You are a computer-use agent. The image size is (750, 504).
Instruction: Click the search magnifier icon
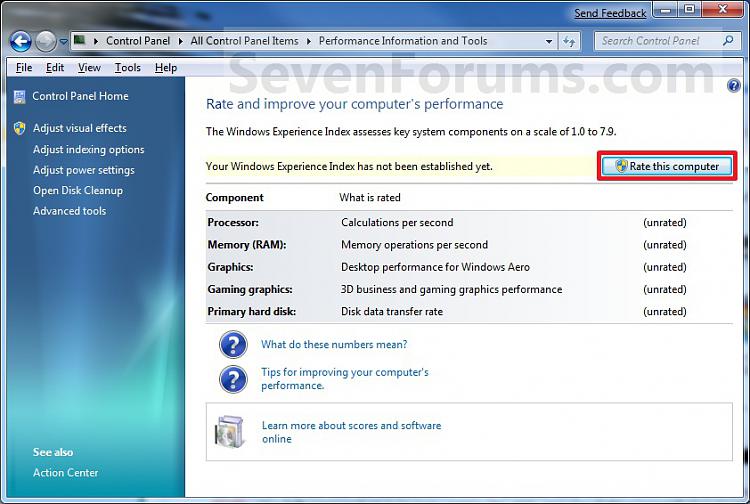[728, 41]
